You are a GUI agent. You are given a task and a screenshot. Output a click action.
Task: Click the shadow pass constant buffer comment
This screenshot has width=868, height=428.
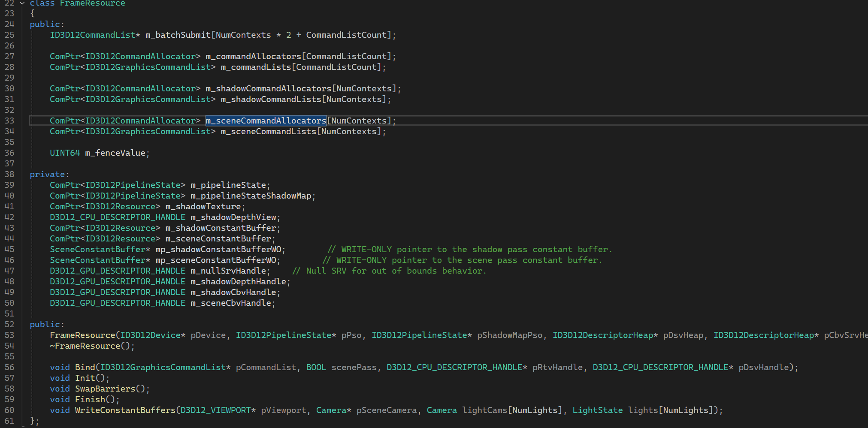470,249
